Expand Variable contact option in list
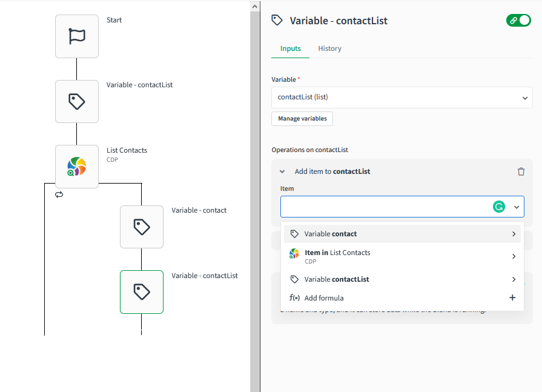 (514, 234)
